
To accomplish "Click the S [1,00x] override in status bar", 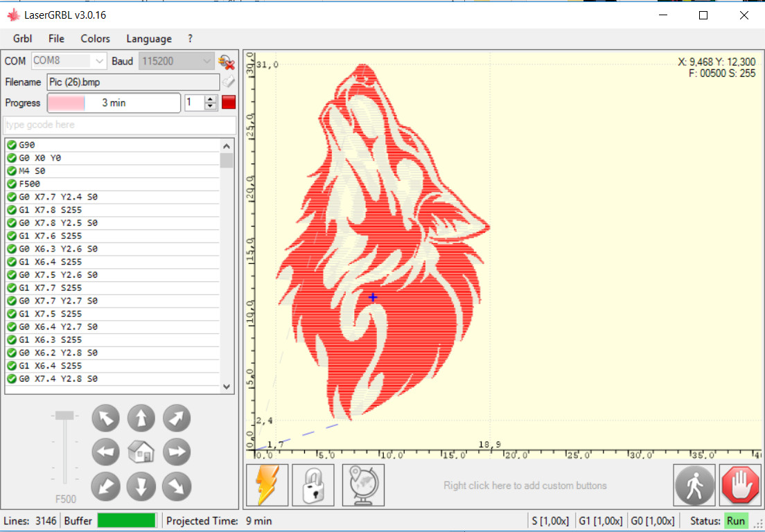I will point(550,521).
